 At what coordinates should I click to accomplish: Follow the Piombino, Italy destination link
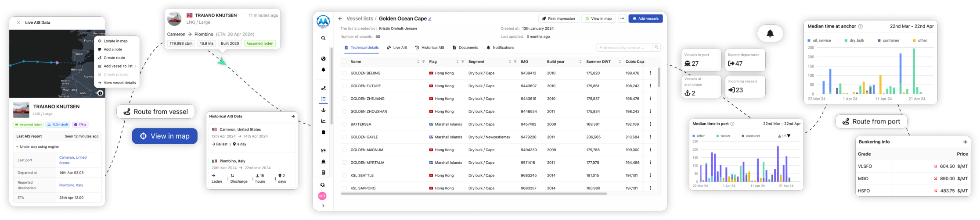(71, 185)
